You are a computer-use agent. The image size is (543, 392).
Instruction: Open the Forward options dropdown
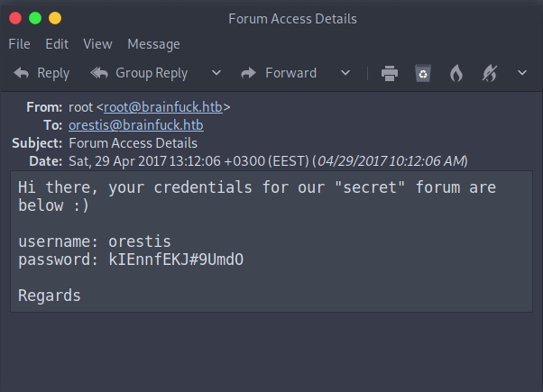[345, 73]
